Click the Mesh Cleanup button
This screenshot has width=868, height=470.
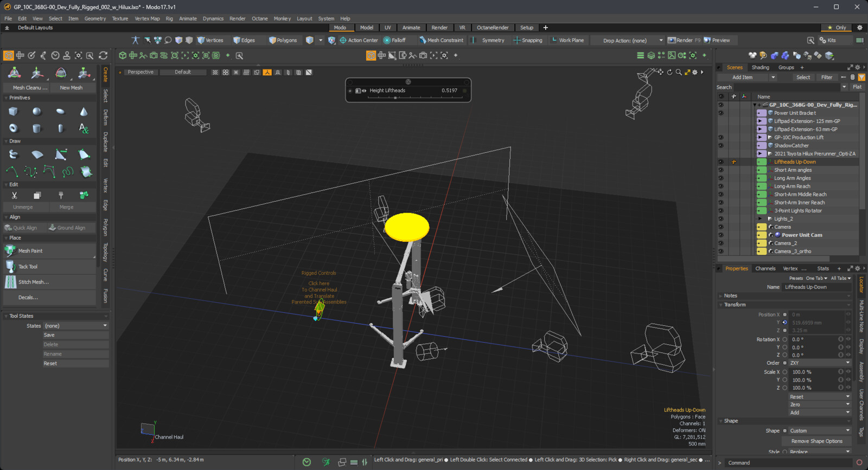(x=27, y=88)
